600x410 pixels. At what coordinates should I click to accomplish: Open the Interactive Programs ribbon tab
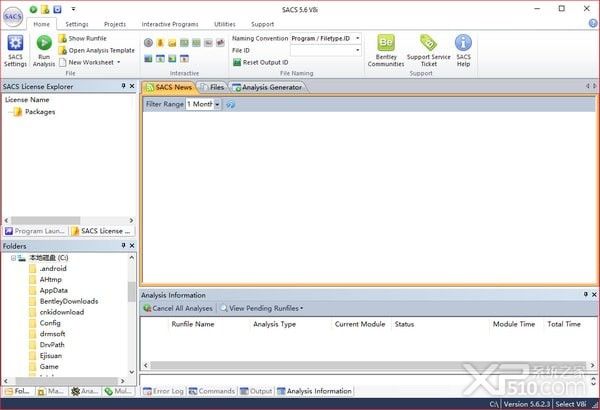170,24
